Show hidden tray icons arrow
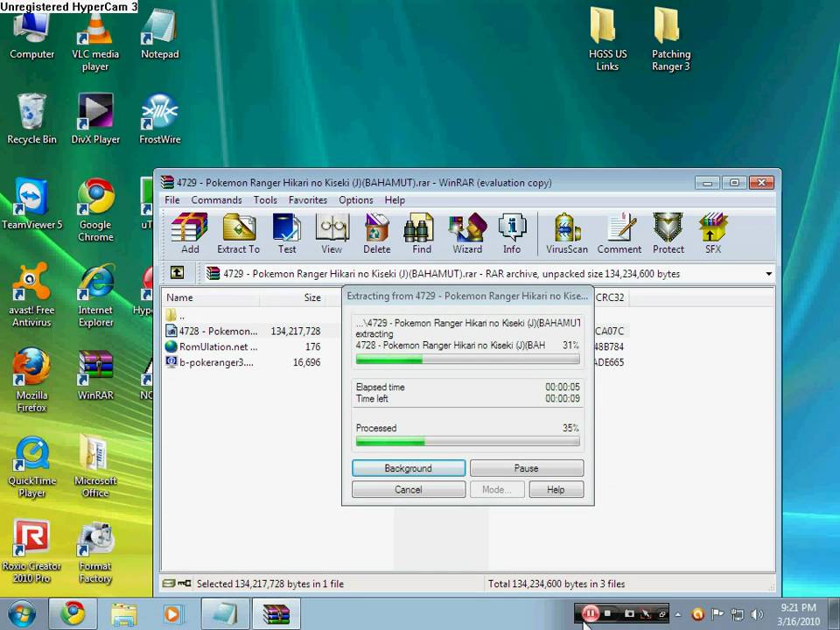Viewport: 840px width, 630px height. click(x=677, y=614)
